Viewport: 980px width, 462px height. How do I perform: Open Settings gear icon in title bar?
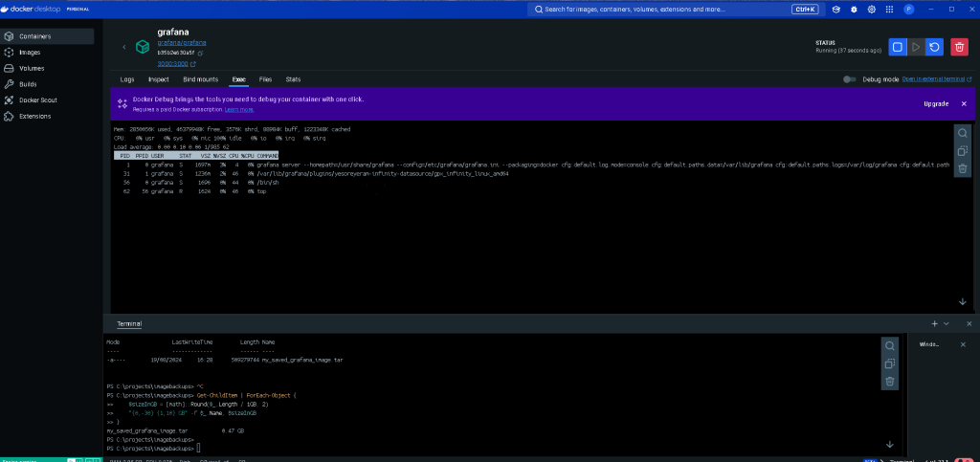tap(872, 10)
